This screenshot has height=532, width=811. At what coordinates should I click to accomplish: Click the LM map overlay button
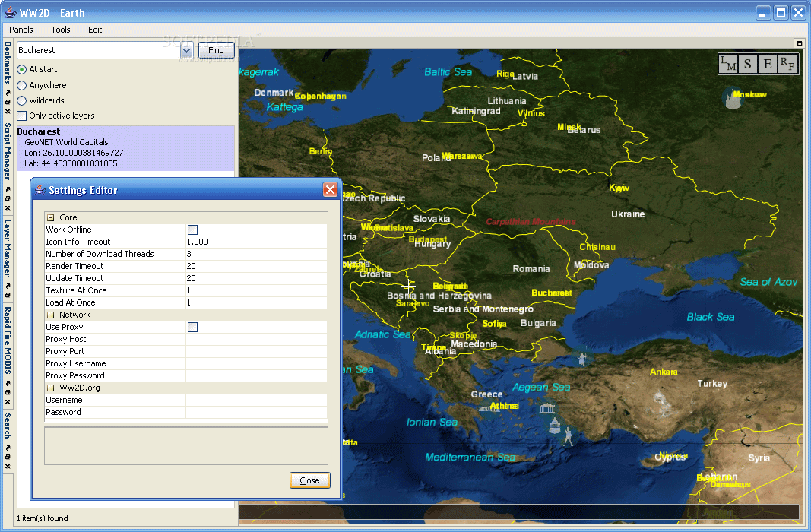tap(727, 64)
